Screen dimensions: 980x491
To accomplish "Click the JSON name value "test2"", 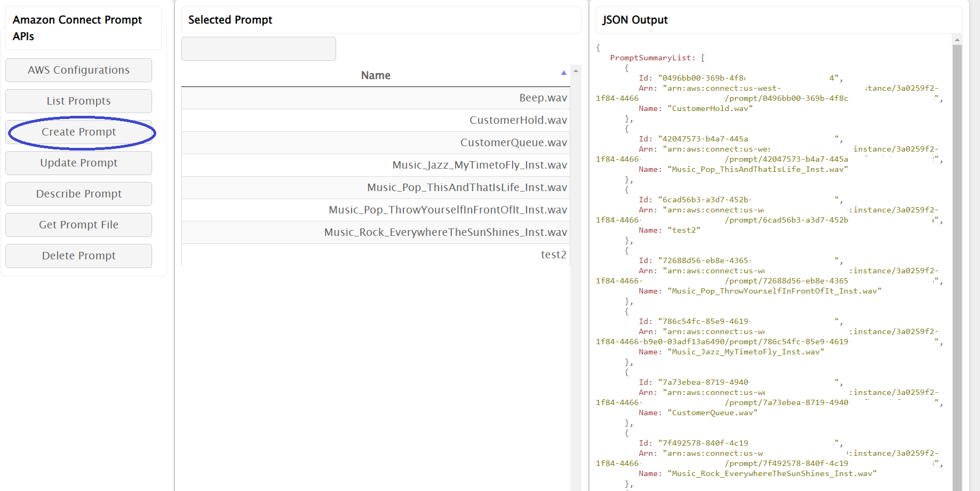I will click(x=684, y=230).
